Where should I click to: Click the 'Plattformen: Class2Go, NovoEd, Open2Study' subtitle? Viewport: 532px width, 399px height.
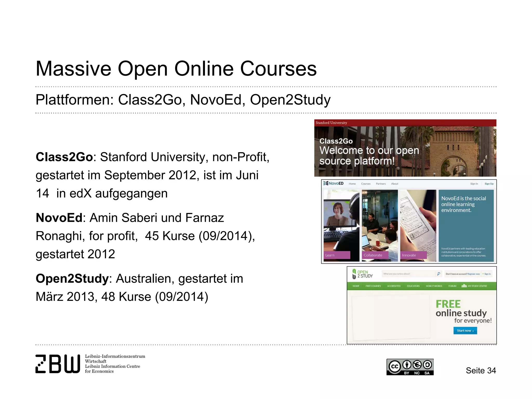pyautogui.click(x=183, y=100)
